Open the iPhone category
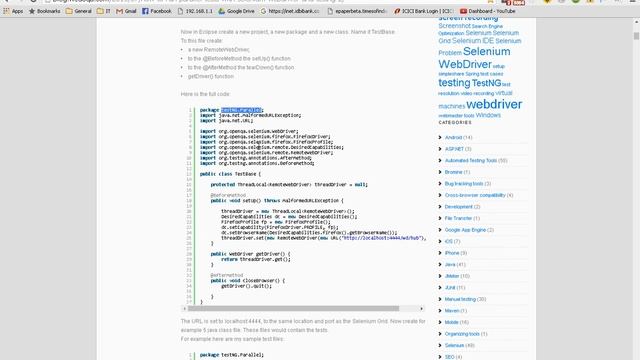 pyautogui.click(x=452, y=253)
